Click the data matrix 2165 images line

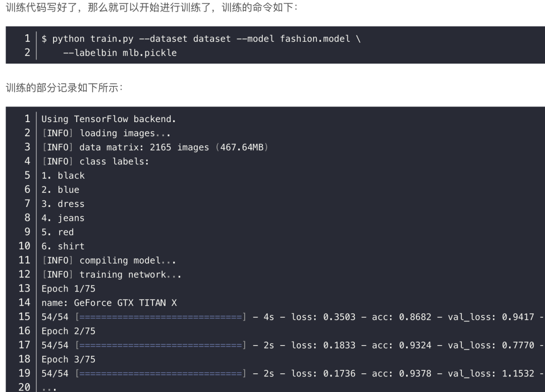click(x=155, y=148)
